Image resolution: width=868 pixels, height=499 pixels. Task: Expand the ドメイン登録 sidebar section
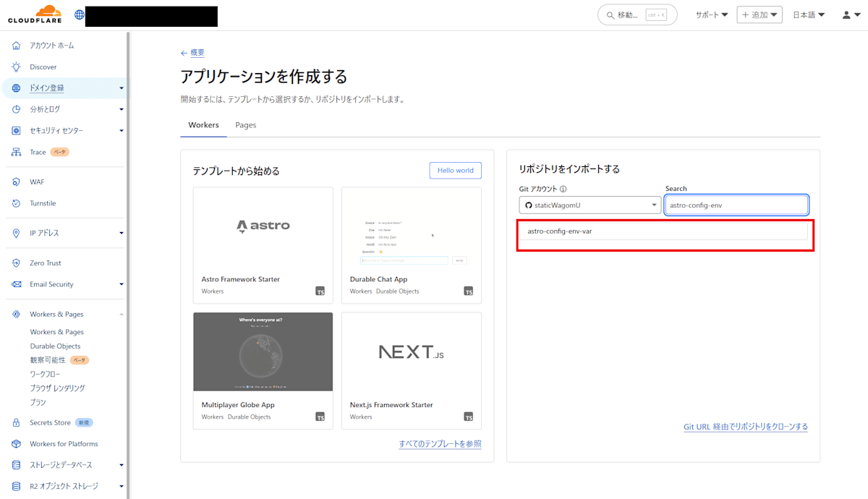(x=122, y=88)
